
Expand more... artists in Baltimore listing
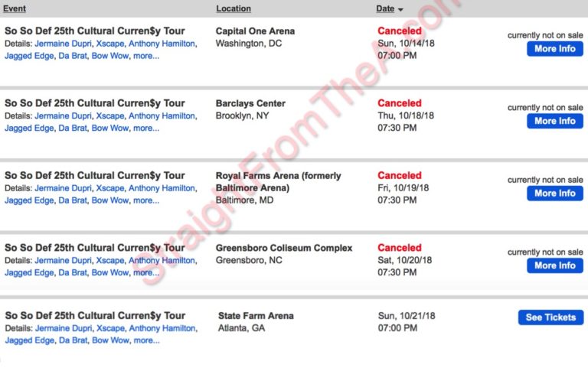pos(146,200)
